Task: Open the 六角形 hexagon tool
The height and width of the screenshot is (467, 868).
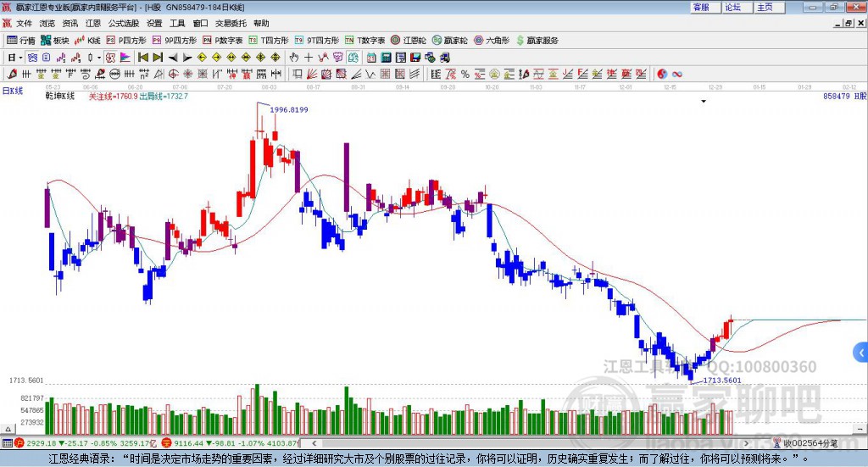Action: click(x=492, y=41)
